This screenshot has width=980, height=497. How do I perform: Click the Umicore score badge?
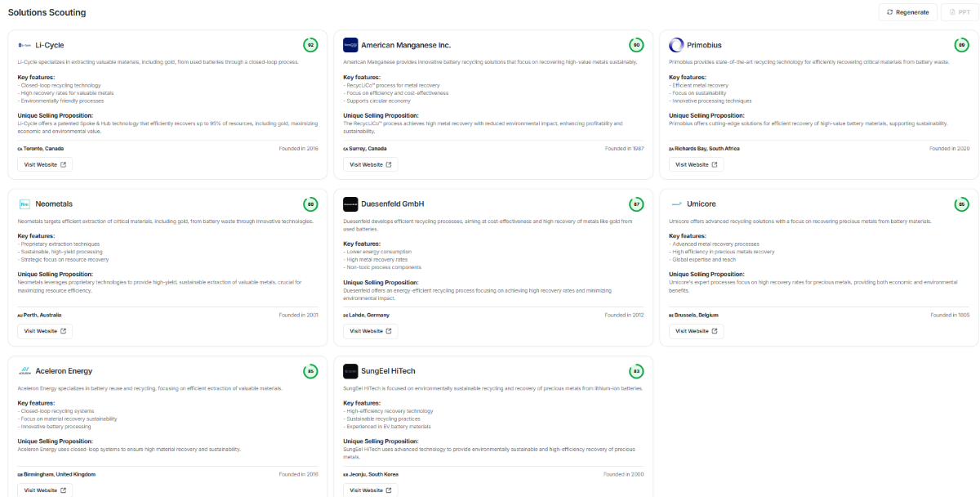tap(962, 204)
